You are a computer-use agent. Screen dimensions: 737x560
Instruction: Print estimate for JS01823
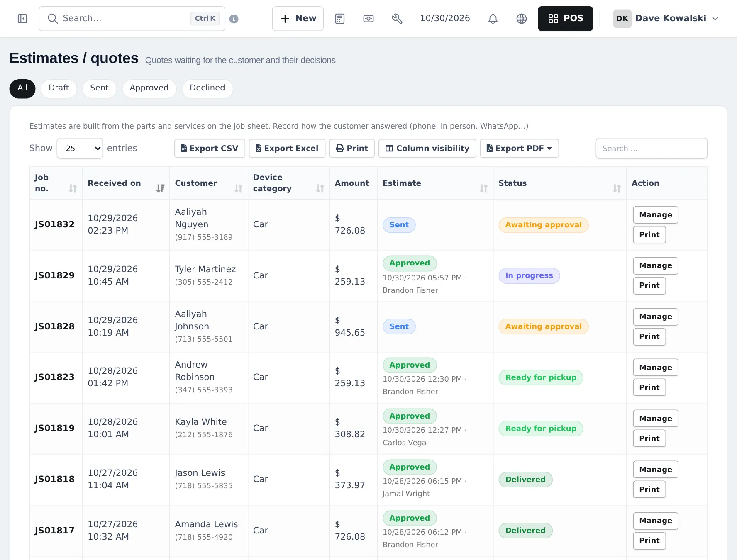[649, 387]
